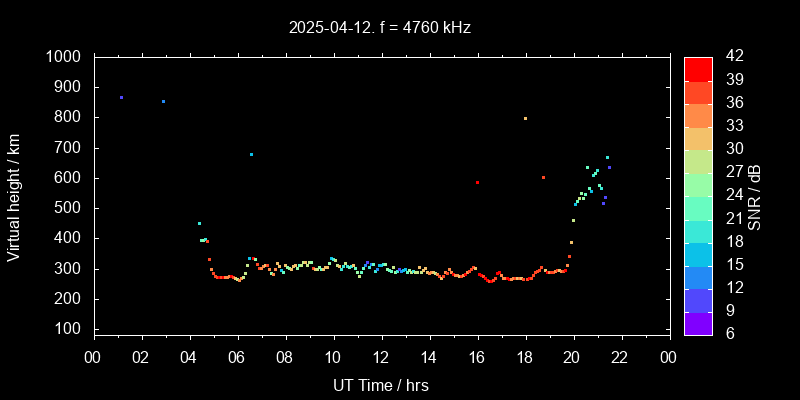Click the cyan outlier point near 680 km
This screenshot has width=800, height=400.
click(x=251, y=154)
